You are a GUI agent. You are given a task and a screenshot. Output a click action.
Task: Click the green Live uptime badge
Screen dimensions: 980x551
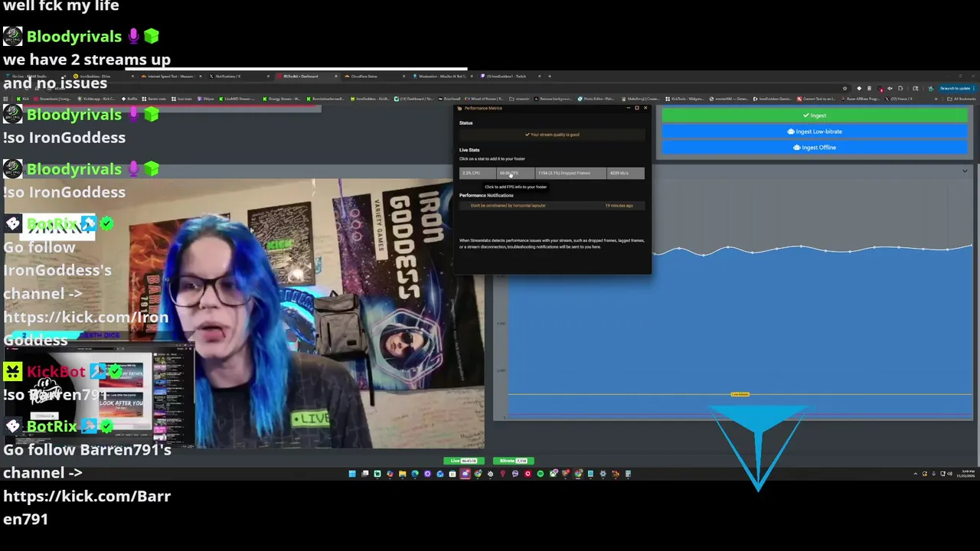click(463, 461)
